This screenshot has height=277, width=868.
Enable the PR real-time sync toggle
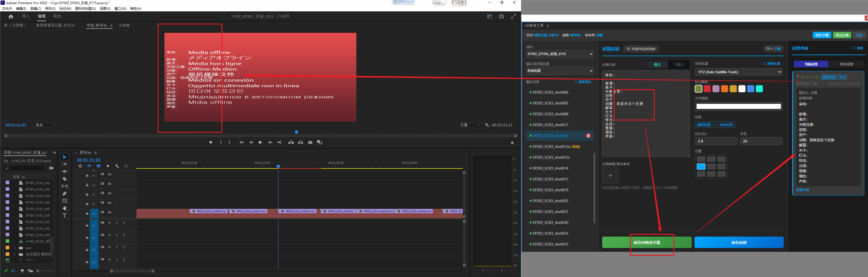coord(641,49)
